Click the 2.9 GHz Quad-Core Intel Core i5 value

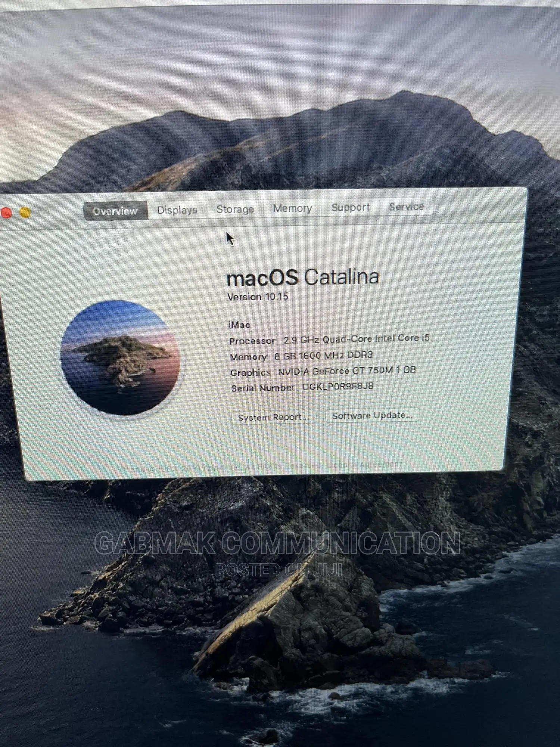tap(357, 339)
